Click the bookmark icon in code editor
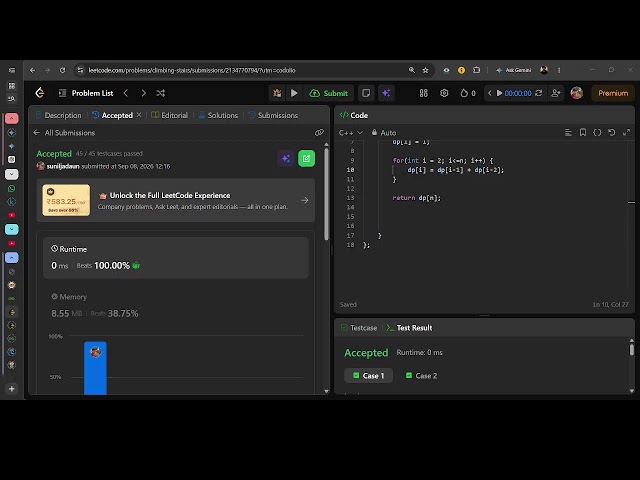 point(583,132)
